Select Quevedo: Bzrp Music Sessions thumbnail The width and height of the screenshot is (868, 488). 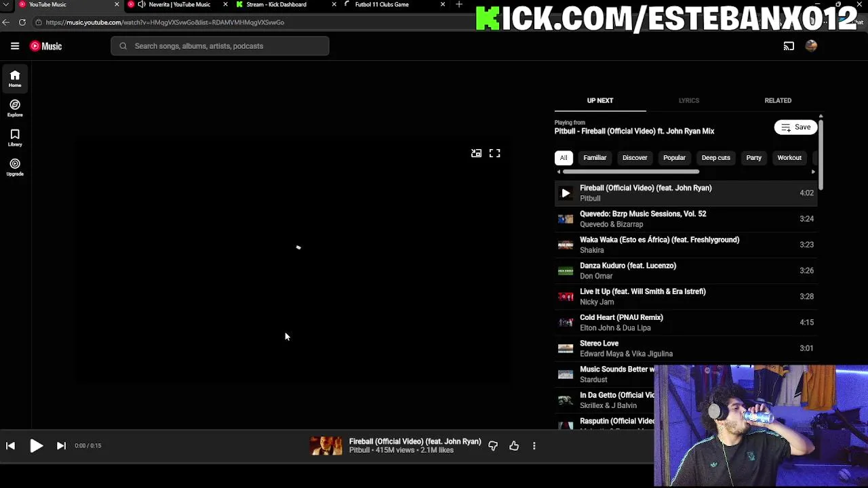(566, 219)
